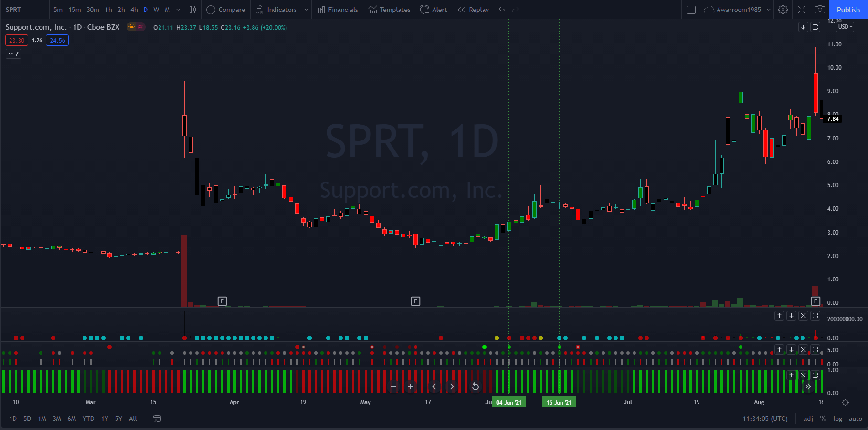The image size is (868, 430).
Task: Open the earnings marker near May
Action: [x=415, y=301]
